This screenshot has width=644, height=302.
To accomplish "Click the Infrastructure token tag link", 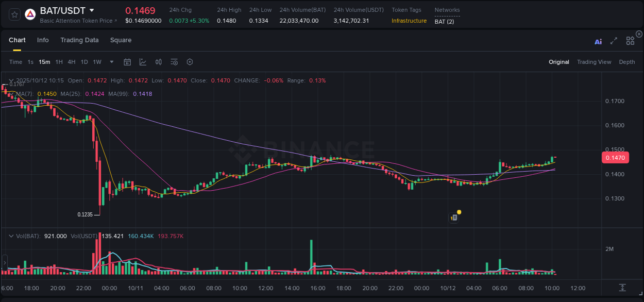I will (409, 21).
